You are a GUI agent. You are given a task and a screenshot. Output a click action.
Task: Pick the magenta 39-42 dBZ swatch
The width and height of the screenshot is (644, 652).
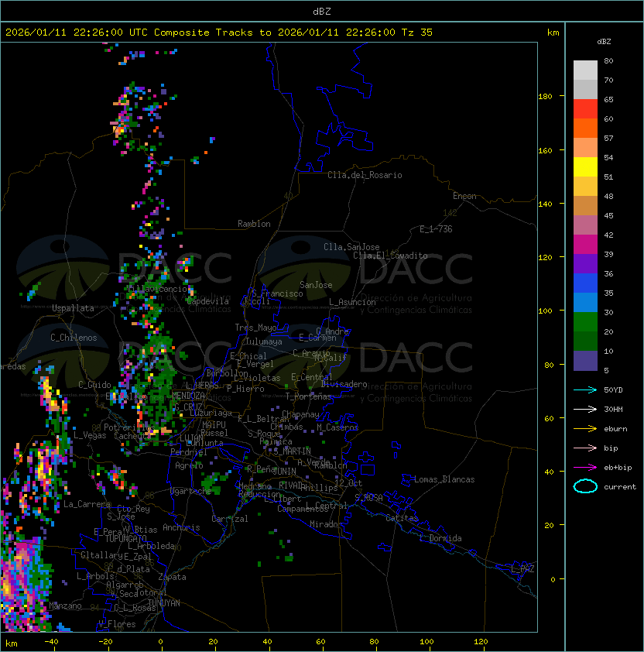[585, 245]
